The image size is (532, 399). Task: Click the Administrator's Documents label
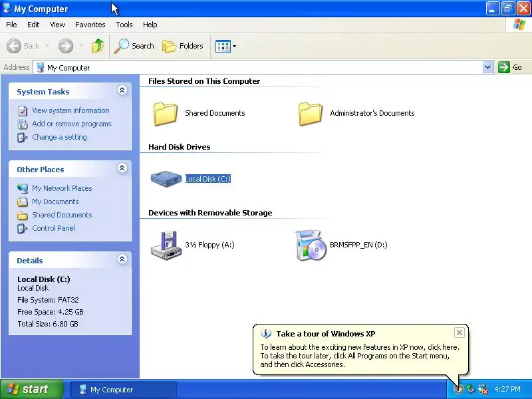point(372,113)
